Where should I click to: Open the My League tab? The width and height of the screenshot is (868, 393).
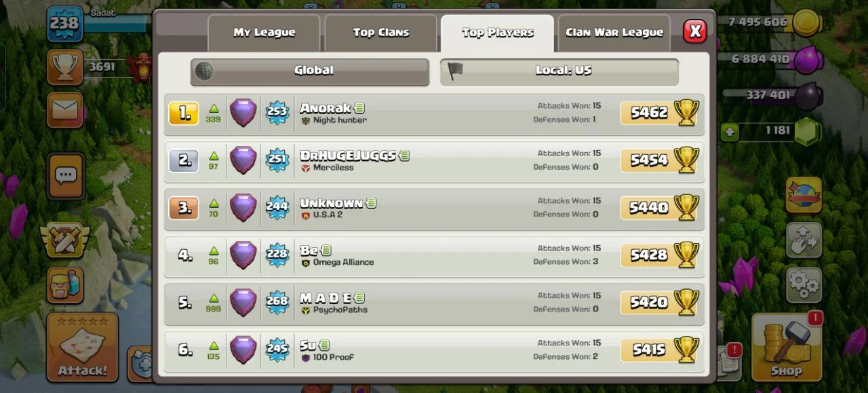[264, 33]
